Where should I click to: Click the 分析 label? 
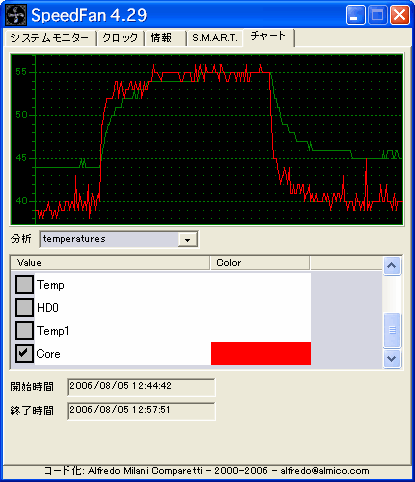[x=21, y=239]
